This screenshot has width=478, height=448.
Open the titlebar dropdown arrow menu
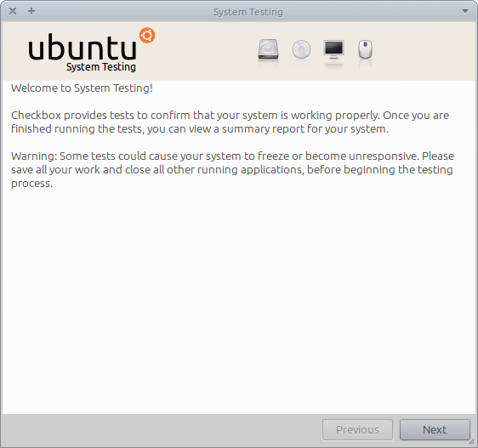pyautogui.click(x=465, y=11)
